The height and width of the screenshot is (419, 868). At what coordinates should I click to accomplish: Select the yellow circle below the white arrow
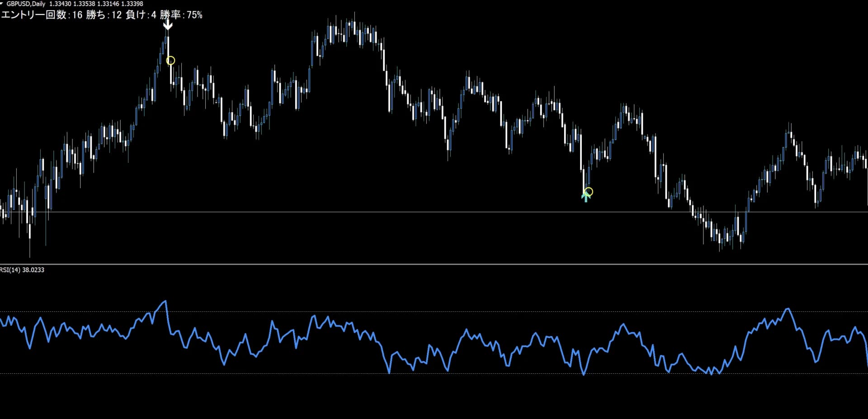170,61
